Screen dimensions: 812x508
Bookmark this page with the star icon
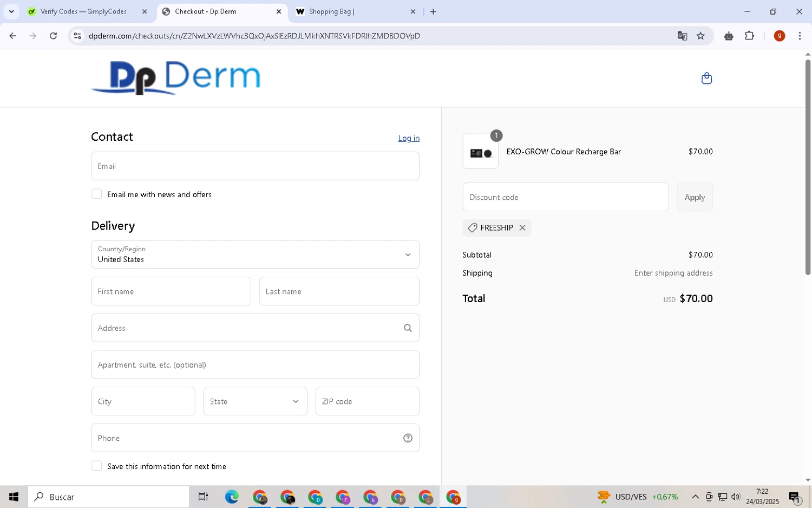(x=700, y=36)
